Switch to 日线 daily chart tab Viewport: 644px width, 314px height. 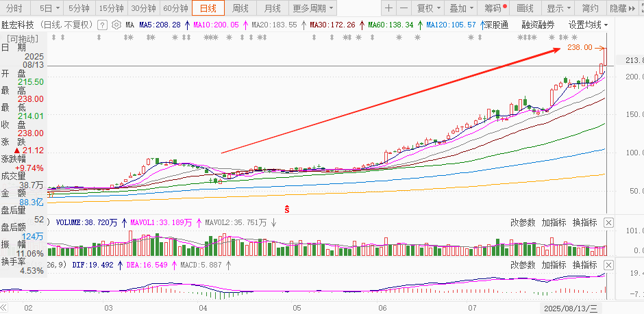(x=207, y=8)
